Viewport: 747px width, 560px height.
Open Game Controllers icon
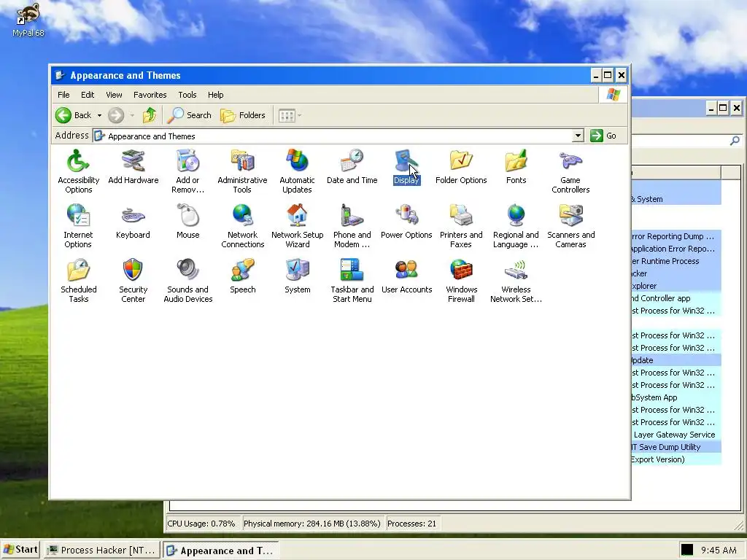click(570, 171)
